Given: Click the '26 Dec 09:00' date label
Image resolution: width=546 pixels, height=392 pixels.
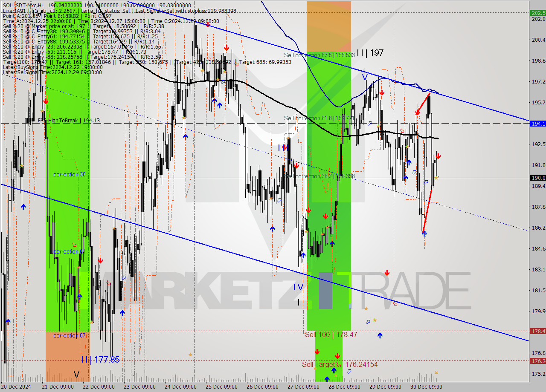Looking at the screenshot, I should click(262, 387).
